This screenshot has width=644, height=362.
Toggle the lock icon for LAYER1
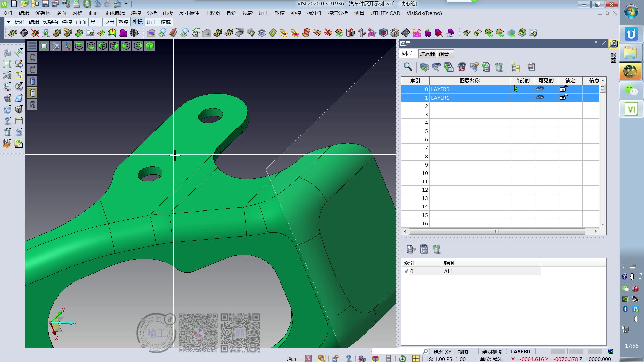(563, 97)
